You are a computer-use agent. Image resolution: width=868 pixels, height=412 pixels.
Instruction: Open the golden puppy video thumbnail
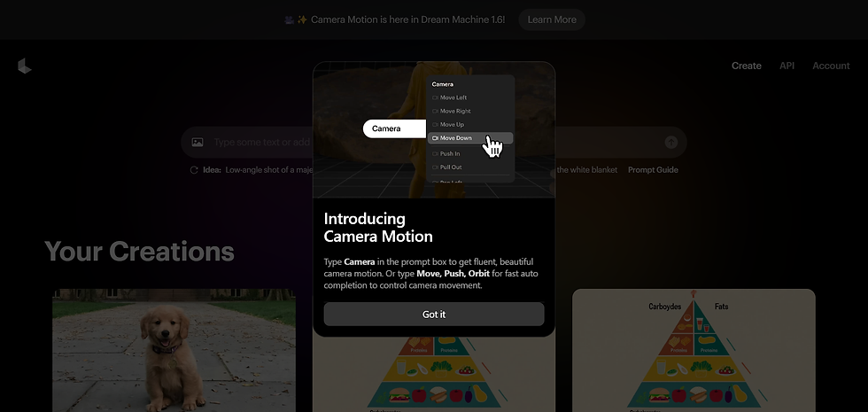click(174, 350)
